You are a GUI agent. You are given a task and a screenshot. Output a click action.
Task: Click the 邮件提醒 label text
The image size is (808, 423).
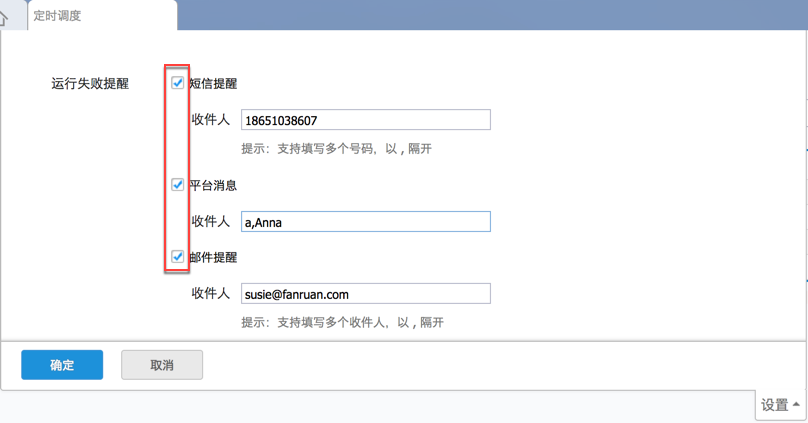[213, 258]
